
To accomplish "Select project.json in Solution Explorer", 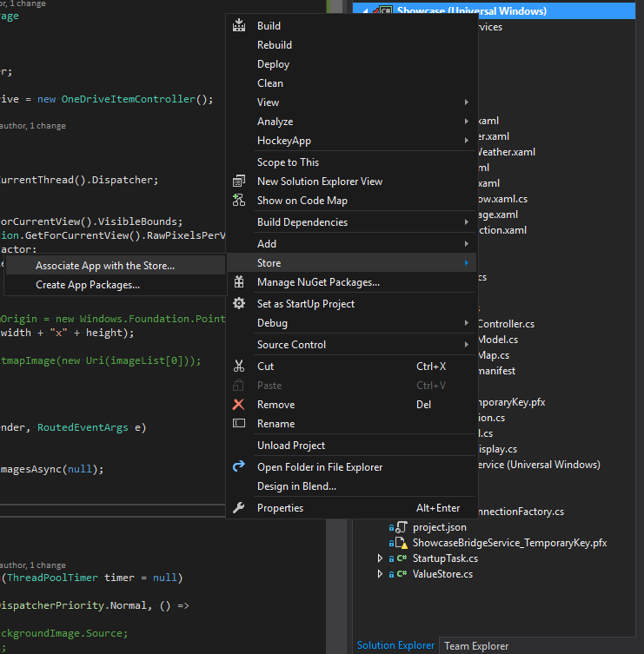I will coord(439,527).
